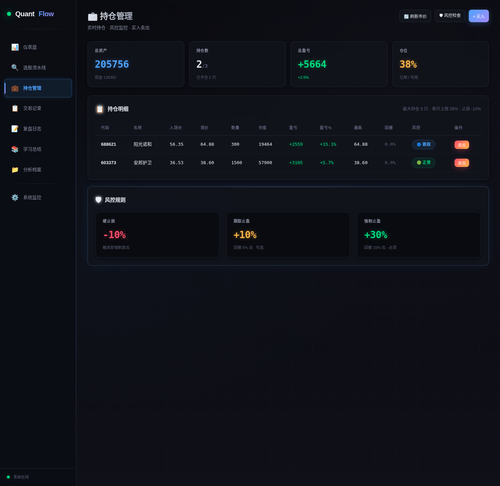Click position ratio value 38%
The height and width of the screenshot is (486, 500).
tap(408, 64)
